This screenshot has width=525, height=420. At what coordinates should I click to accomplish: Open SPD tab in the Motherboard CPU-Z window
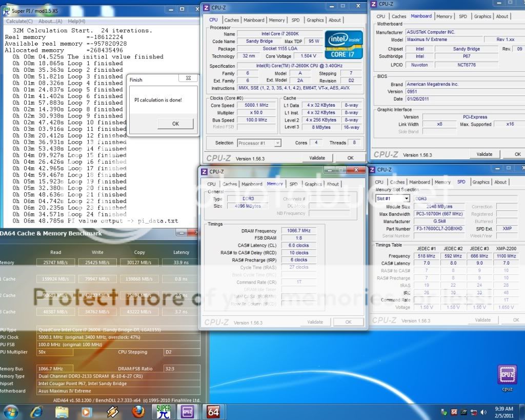(463, 16)
